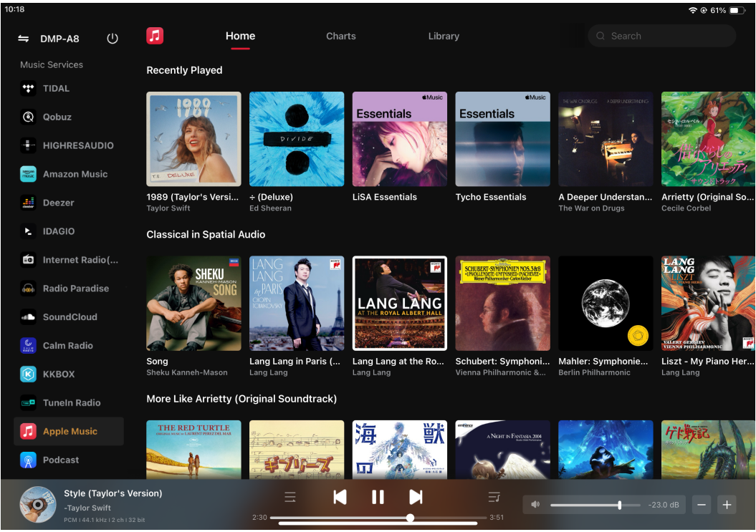This screenshot has width=756, height=532.
Task: Click The War on Drugs artist text
Action: (592, 208)
